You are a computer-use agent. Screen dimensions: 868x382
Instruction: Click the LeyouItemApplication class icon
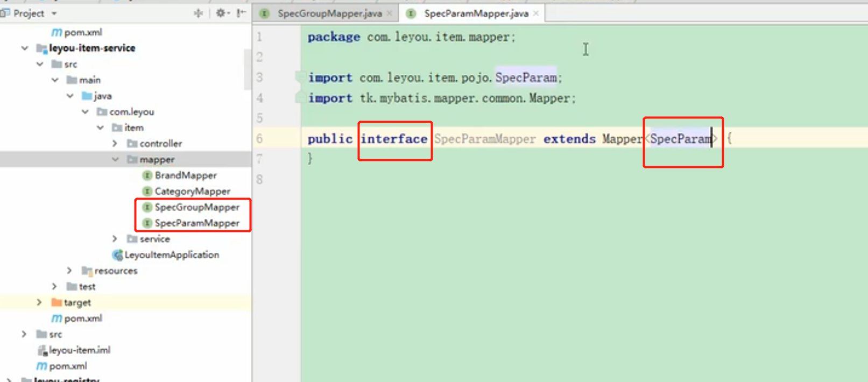coord(117,254)
